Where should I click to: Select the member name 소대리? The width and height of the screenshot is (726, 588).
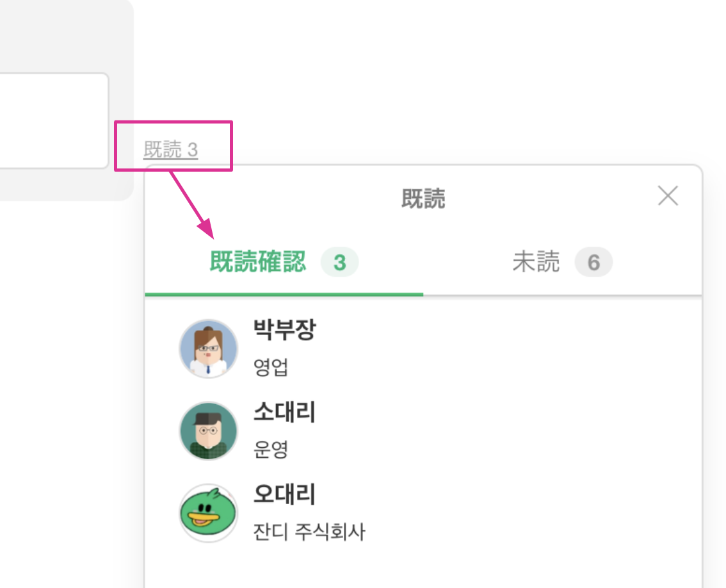tap(284, 412)
